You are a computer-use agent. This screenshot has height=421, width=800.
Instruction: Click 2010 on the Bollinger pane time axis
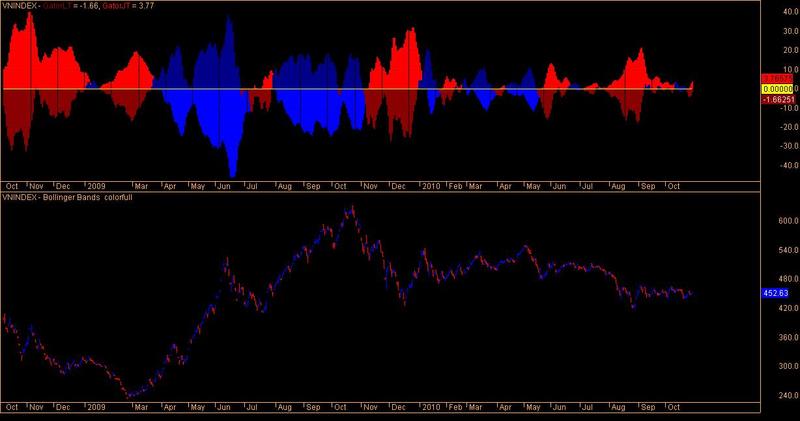coord(431,407)
